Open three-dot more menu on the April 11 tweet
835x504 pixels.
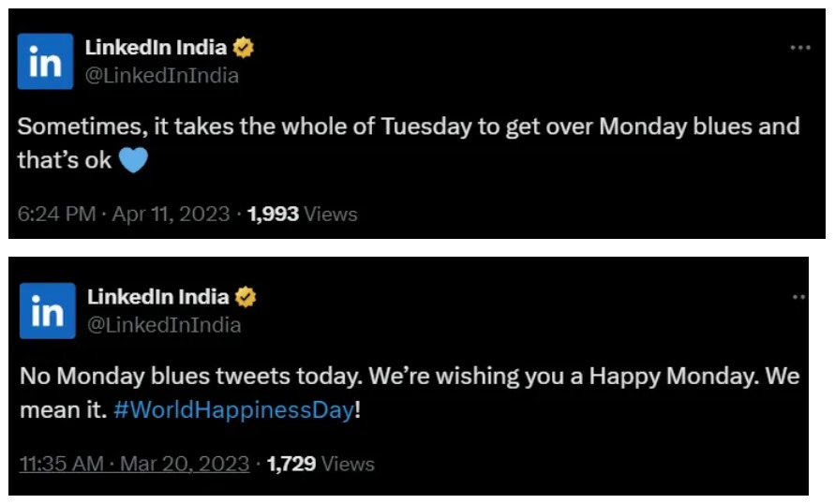[x=799, y=48]
